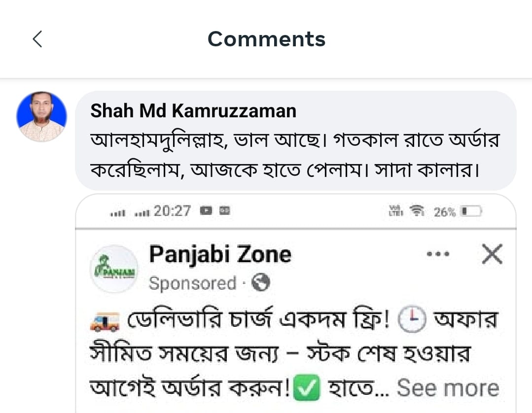532x413 pixels.
Task: Click the Comments header title
Action: tap(266, 39)
